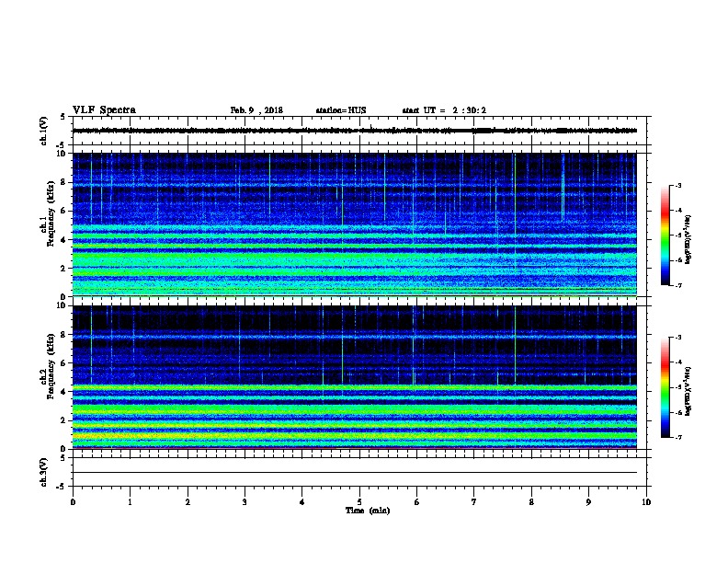Select time axis tick label "9"
Screen dimensions: 728x563
[588, 502]
